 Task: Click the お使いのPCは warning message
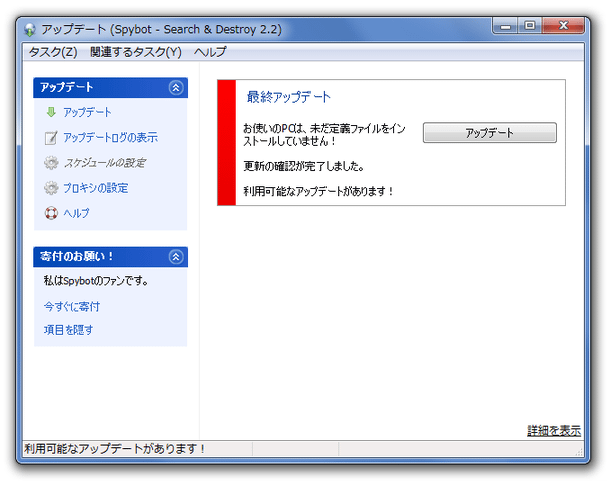(x=324, y=135)
